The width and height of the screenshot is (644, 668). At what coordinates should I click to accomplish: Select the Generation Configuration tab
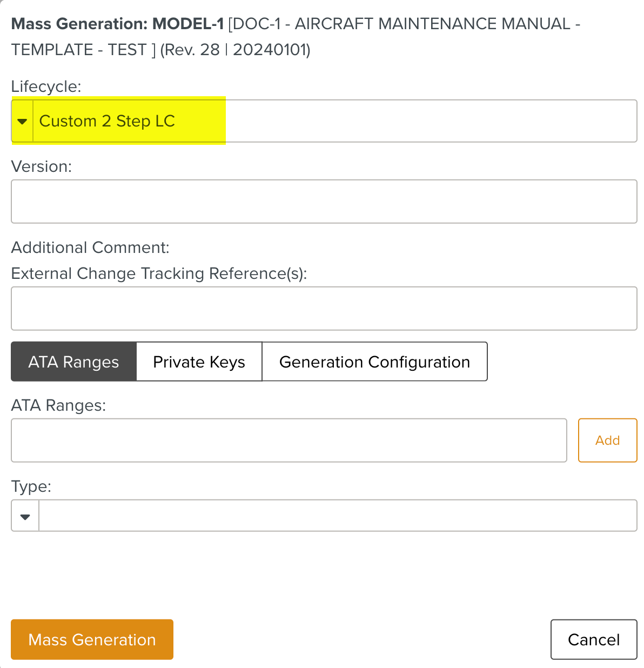(374, 362)
